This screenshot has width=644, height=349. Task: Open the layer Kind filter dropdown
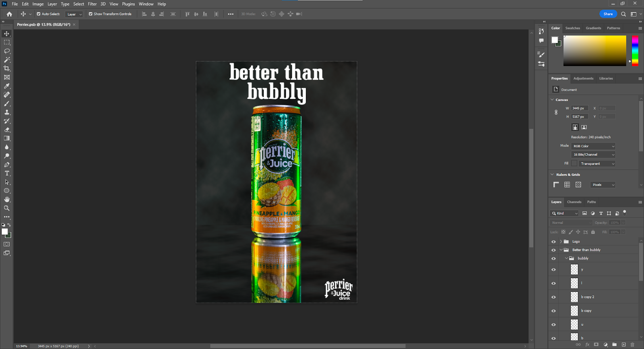[x=564, y=213]
